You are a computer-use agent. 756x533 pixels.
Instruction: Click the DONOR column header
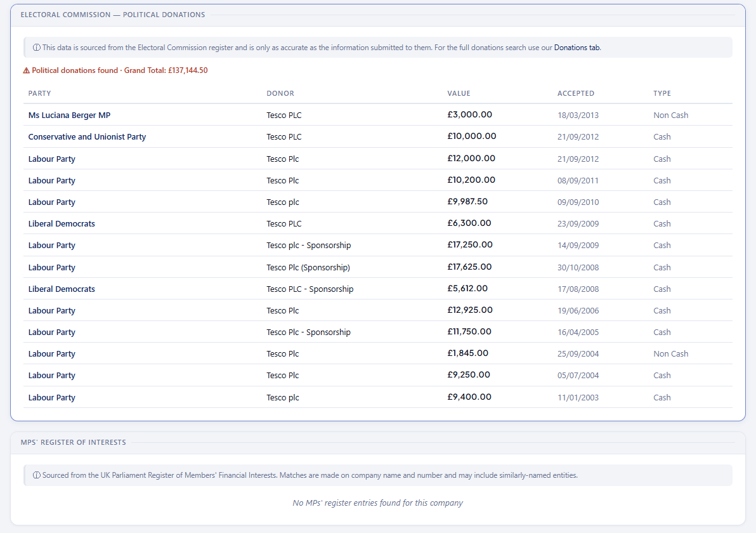tap(280, 93)
